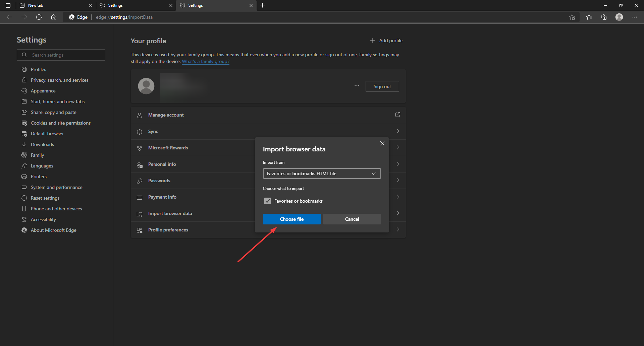
Task: Open Settings and more ellipsis menu
Action: click(x=634, y=17)
